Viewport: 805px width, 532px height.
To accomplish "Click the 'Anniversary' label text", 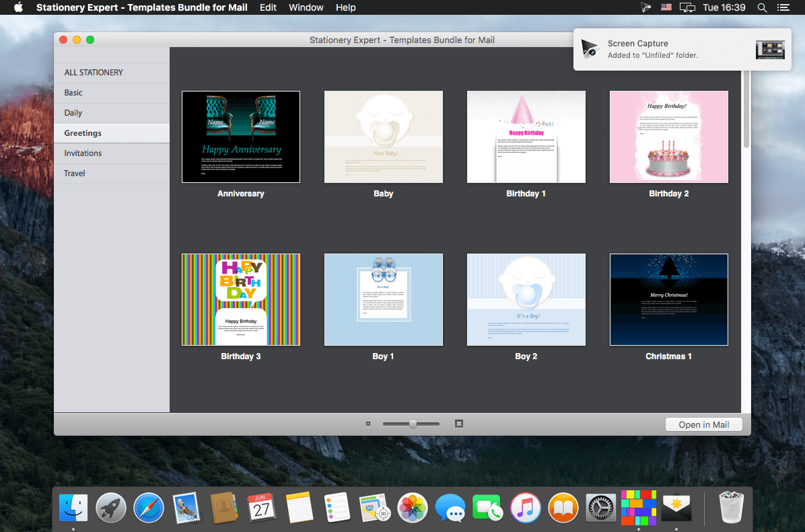I will pos(241,194).
